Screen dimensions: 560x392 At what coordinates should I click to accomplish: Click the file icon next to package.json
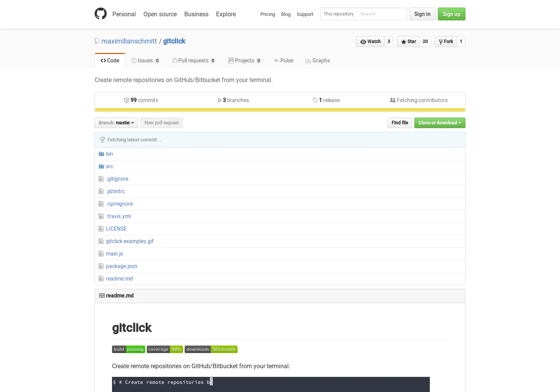point(101,266)
